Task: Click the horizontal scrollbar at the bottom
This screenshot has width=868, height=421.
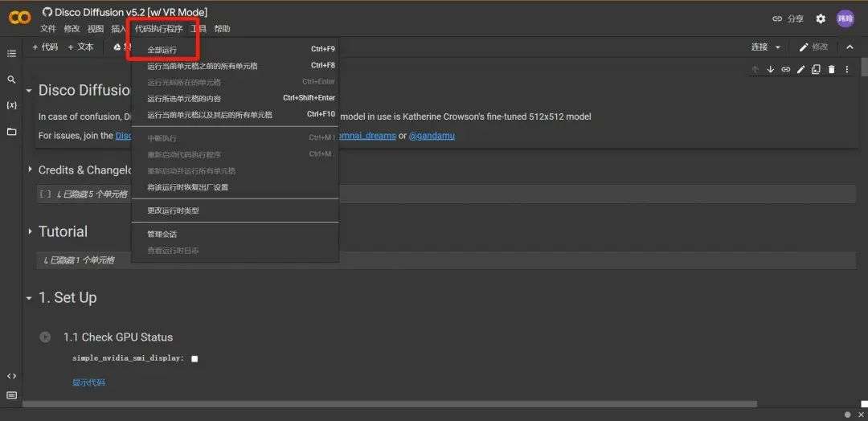Action: (390, 404)
